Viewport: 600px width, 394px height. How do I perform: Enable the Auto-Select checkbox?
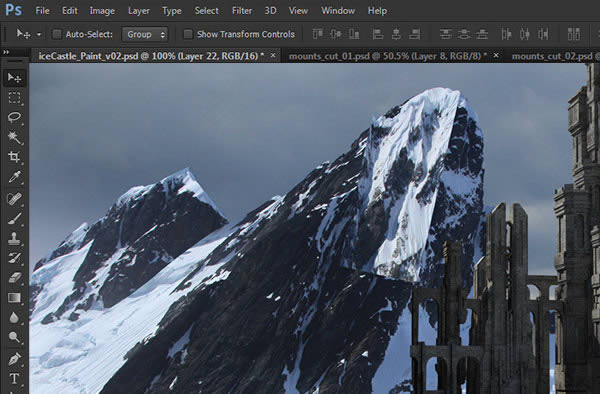click(57, 34)
